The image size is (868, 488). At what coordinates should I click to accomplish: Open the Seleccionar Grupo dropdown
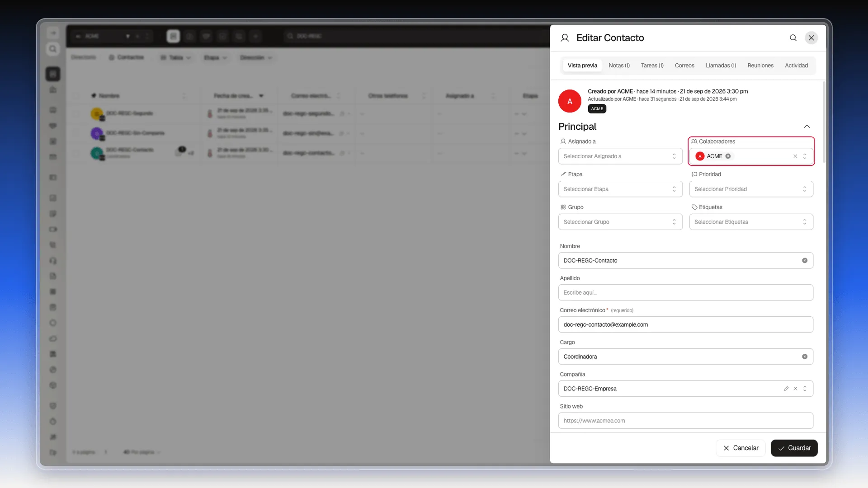click(x=620, y=222)
